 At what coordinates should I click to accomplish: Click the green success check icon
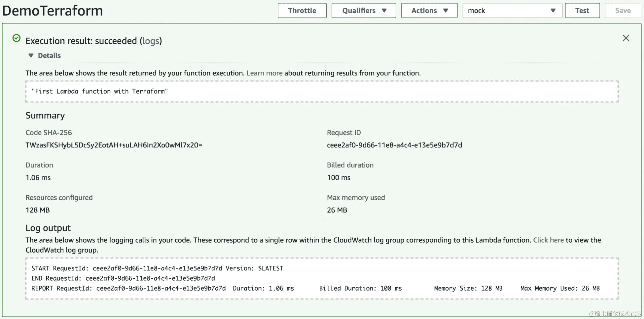click(x=17, y=38)
